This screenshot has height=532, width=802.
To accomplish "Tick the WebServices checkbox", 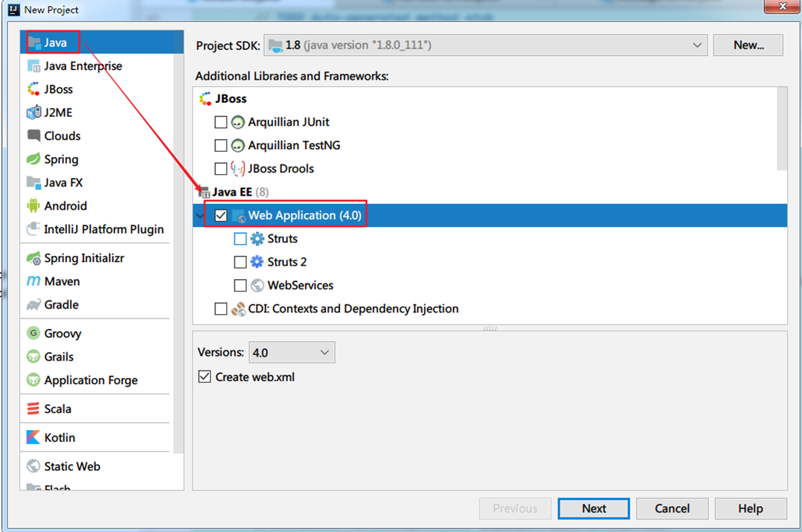I will coord(240,286).
